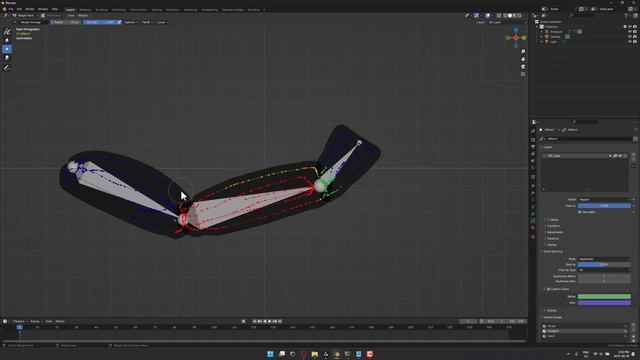Click the brush Strength field
This screenshot has height=360, width=640.
(x=100, y=22)
